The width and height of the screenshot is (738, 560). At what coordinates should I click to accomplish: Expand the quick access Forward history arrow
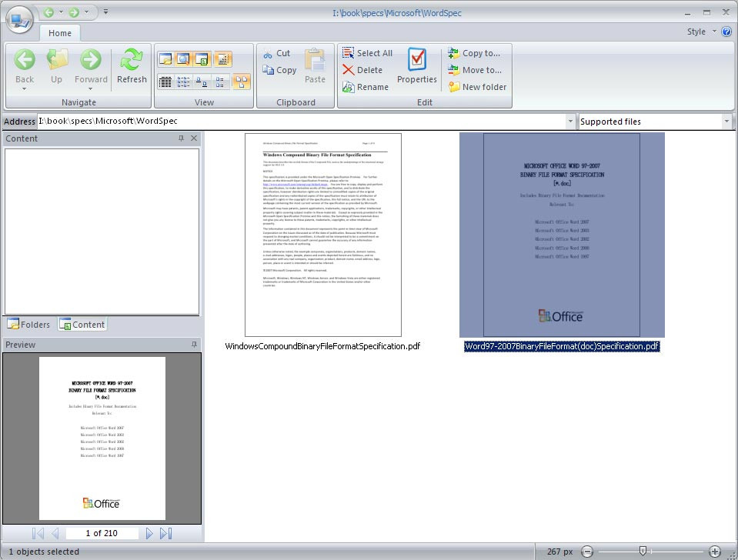87,12
